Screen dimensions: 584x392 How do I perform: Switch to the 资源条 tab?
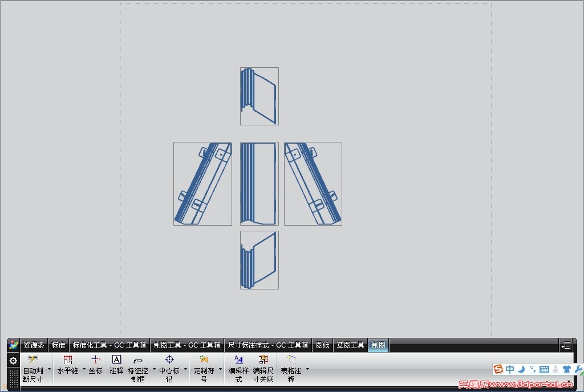click(x=34, y=345)
